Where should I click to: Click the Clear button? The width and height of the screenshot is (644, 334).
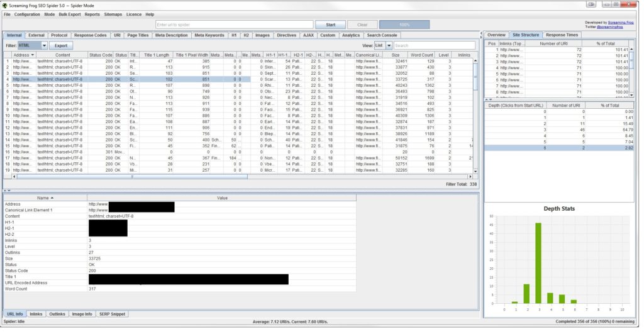pyautogui.click(x=362, y=25)
